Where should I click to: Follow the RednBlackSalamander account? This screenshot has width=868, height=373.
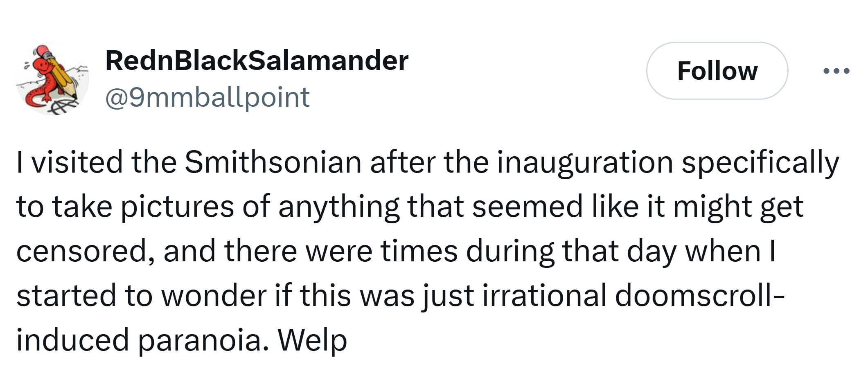tap(717, 71)
